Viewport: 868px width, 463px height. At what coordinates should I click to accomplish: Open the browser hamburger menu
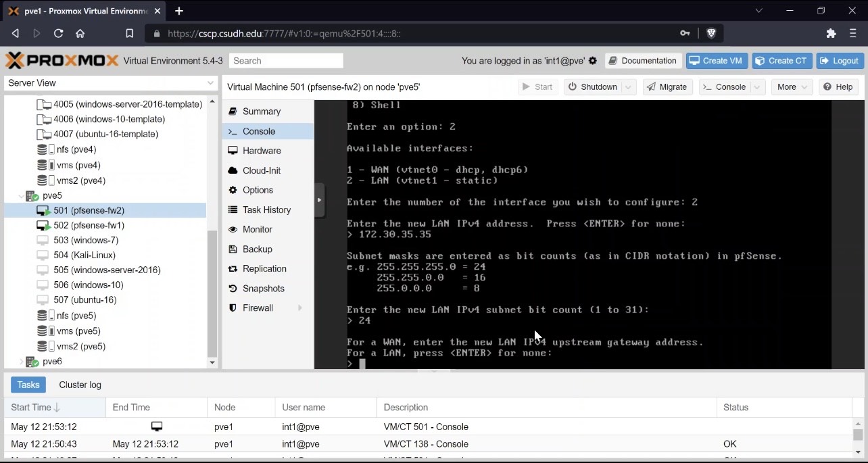click(853, 33)
